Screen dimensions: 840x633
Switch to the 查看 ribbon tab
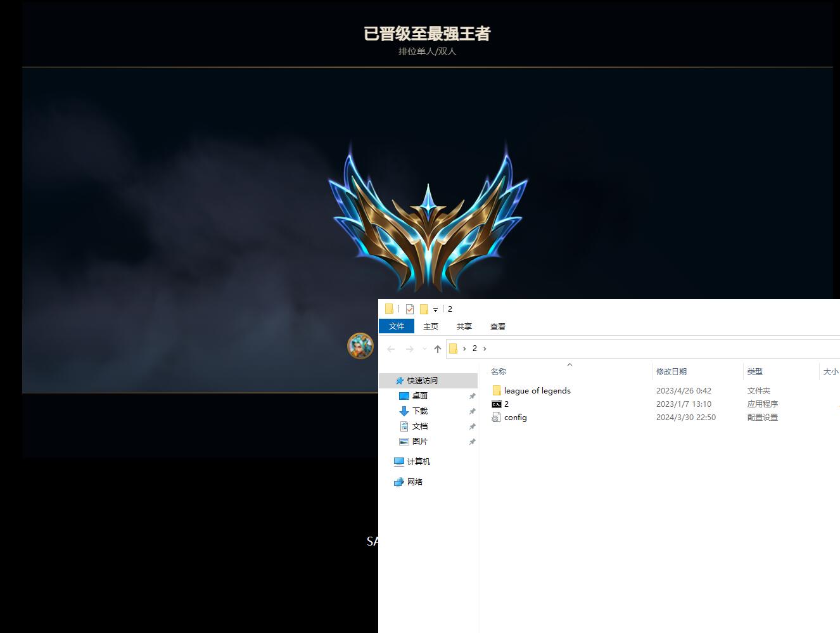coord(498,327)
